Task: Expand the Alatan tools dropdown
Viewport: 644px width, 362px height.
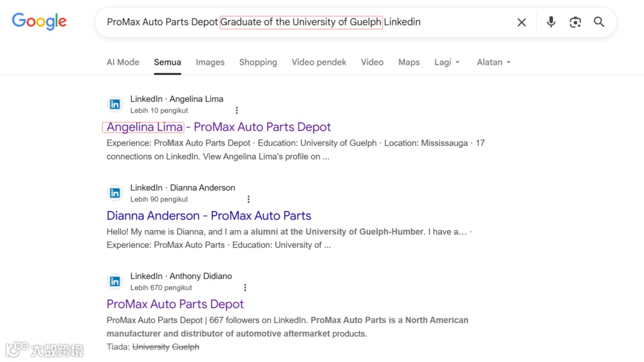Action: [494, 62]
